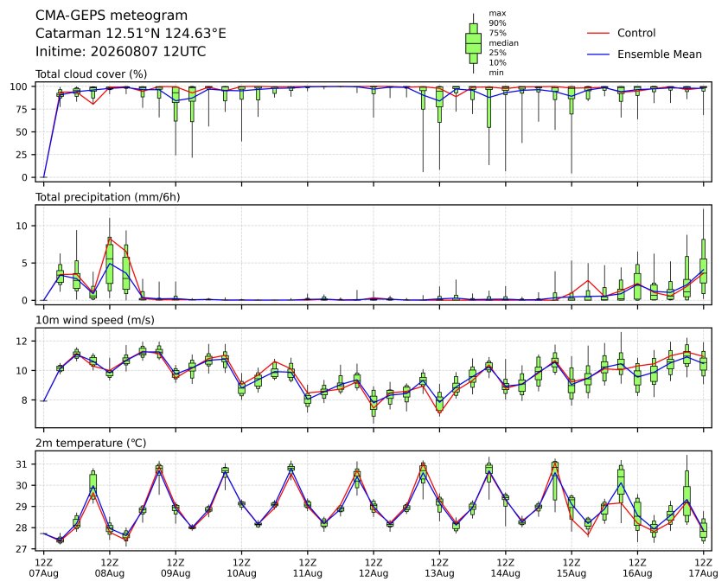
Task: Click the '75%' percentile legend label
Action: [x=497, y=33]
